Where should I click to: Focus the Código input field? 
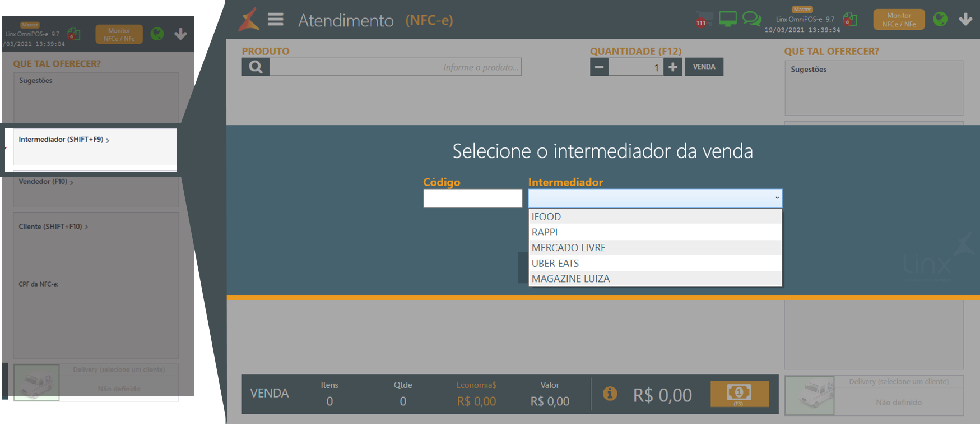(473, 198)
